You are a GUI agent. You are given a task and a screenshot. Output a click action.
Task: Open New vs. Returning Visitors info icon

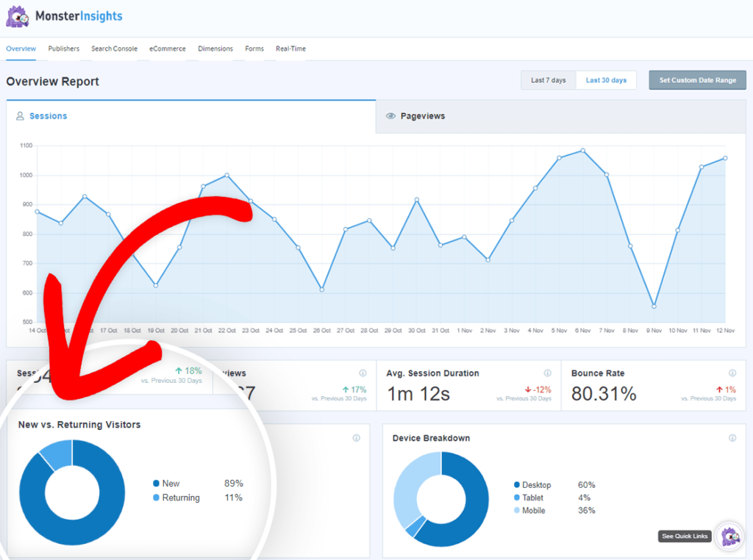tap(357, 437)
